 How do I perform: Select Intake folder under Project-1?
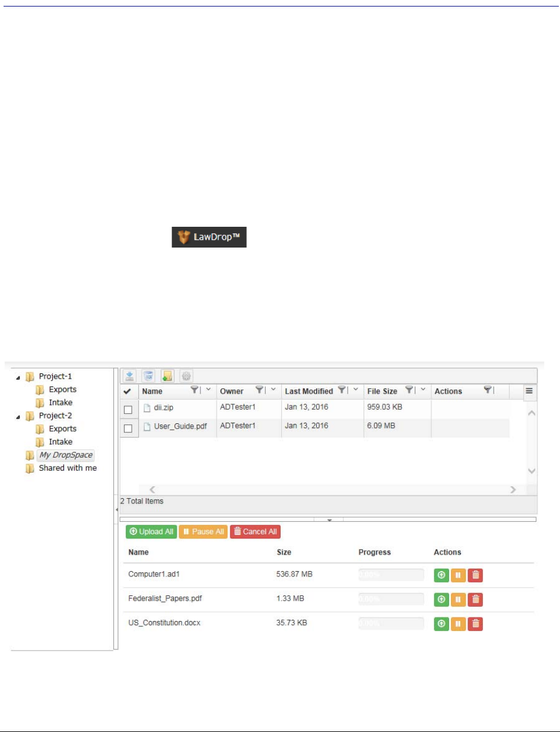(x=61, y=403)
